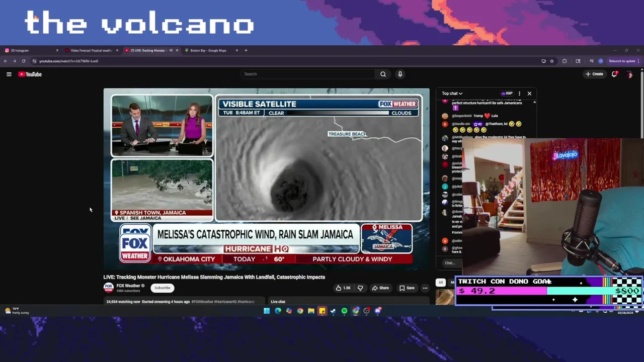Open Chrome extensions puzzle icon
Viewport: 644px width, 362px height.
565,61
